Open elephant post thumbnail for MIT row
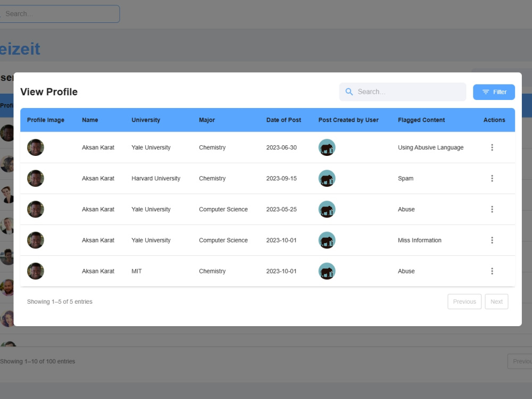 coord(327,271)
